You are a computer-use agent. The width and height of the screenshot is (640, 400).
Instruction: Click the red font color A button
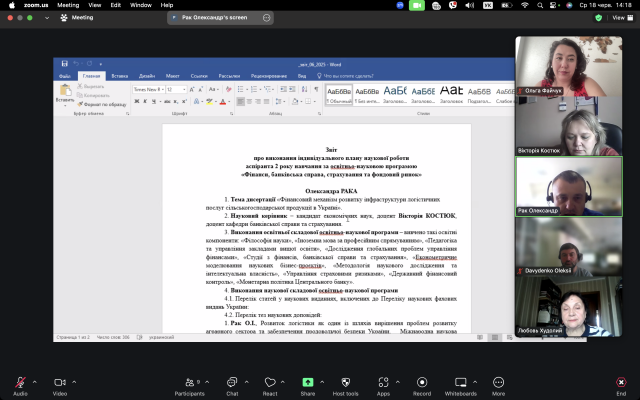tap(223, 102)
